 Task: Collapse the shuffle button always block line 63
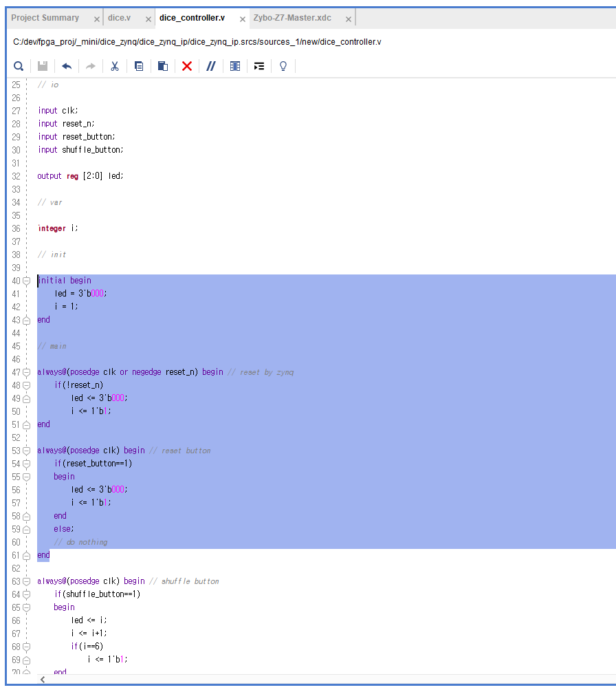[x=26, y=581]
